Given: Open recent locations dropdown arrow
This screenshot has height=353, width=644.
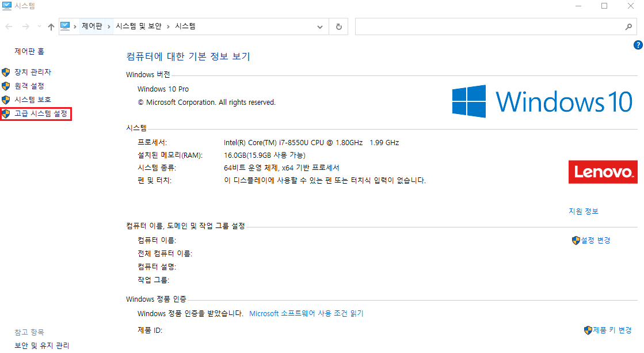Looking at the screenshot, I should pyautogui.click(x=40, y=26).
